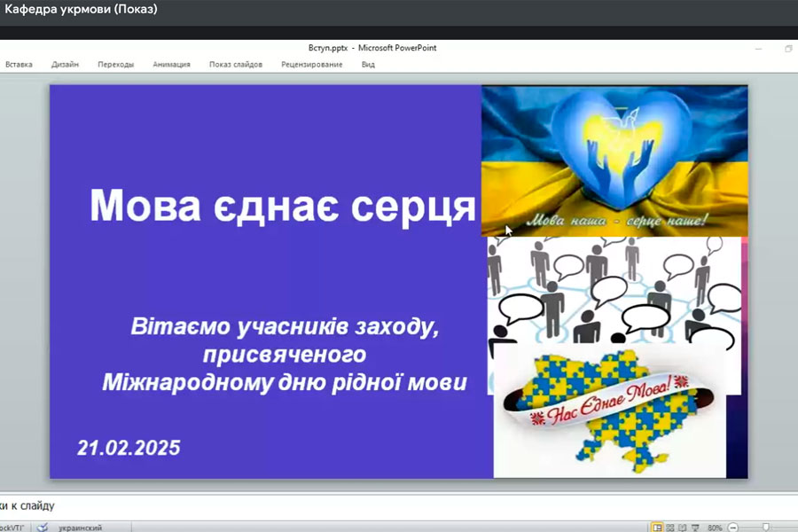Viewport: 798px width, 532px height.
Task: Click the украинский language indicator
Action: click(x=80, y=527)
